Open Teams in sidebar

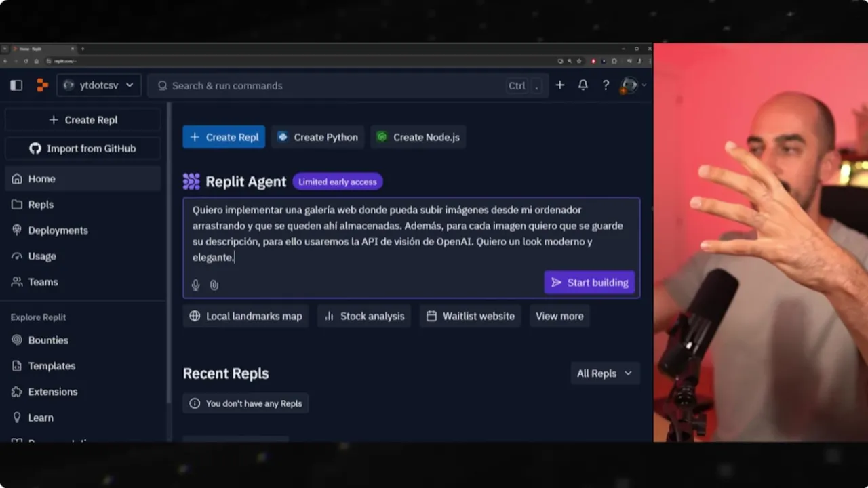coord(83,282)
